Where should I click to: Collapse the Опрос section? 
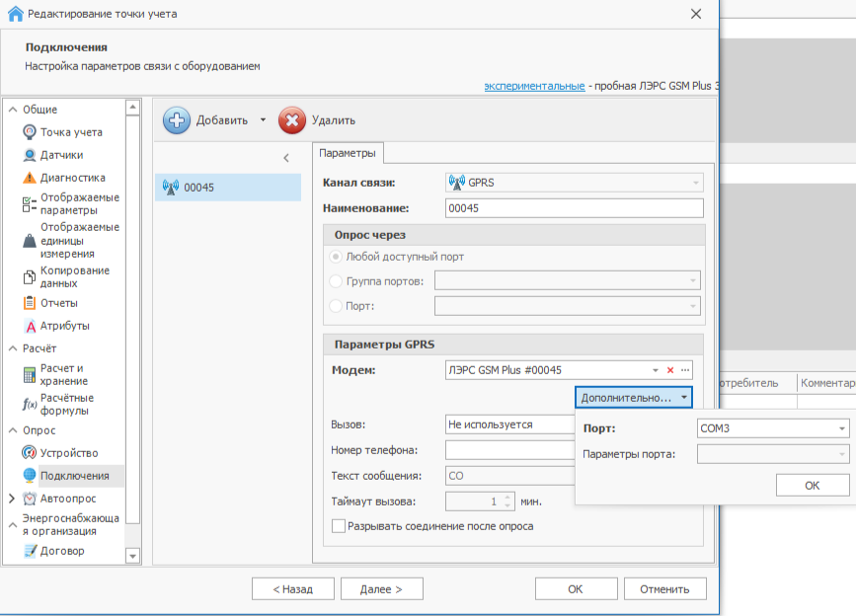pyautogui.click(x=13, y=430)
